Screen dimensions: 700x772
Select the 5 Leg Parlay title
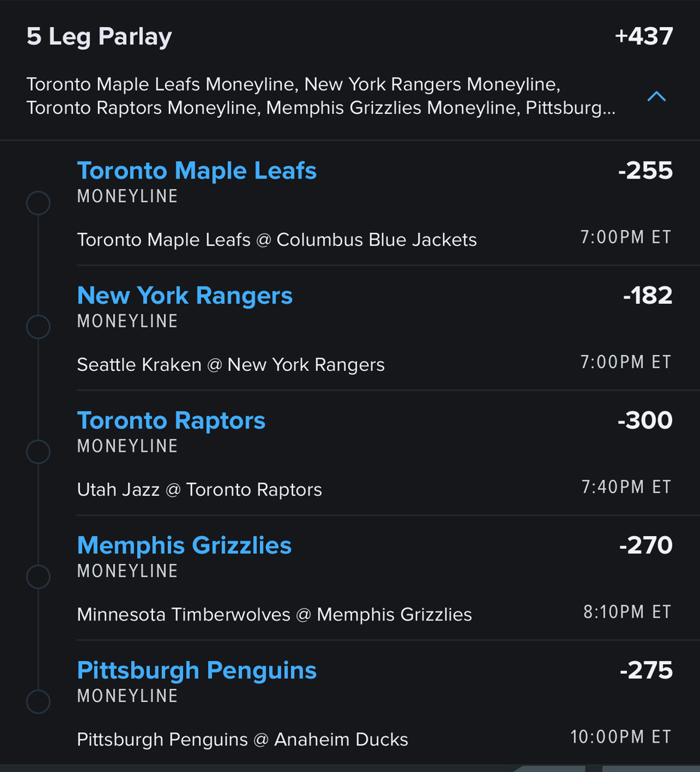[x=99, y=37]
